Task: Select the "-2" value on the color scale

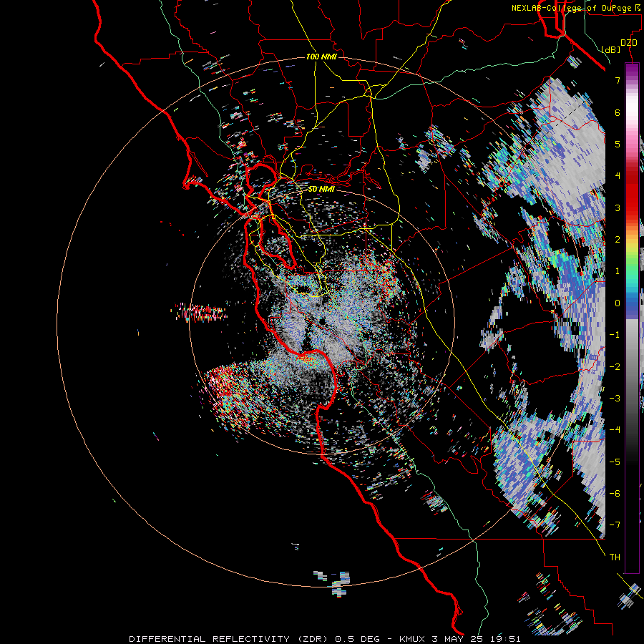Action: click(615, 366)
